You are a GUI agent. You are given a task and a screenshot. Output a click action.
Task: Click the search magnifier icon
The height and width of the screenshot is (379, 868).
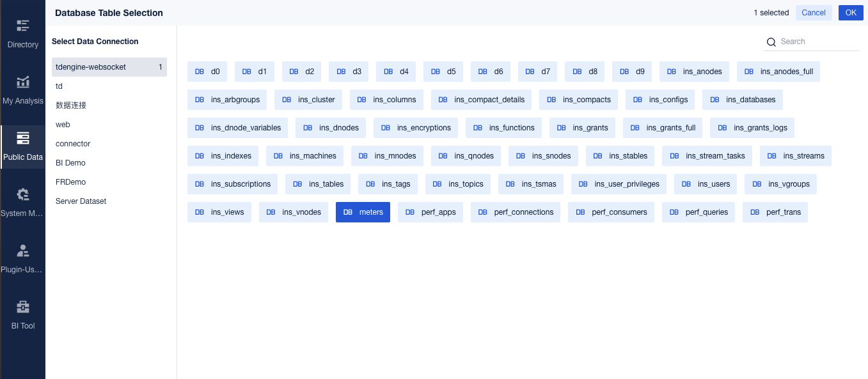click(x=771, y=42)
